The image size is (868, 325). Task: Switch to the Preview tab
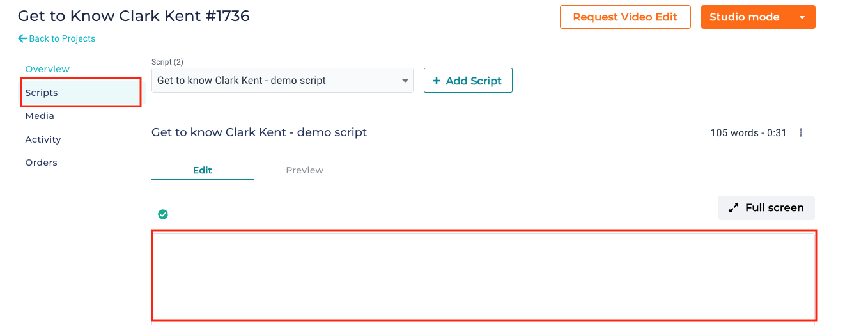click(305, 170)
